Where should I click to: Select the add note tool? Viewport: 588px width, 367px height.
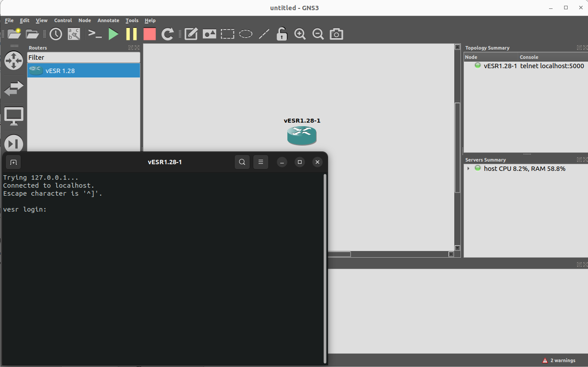click(x=191, y=34)
